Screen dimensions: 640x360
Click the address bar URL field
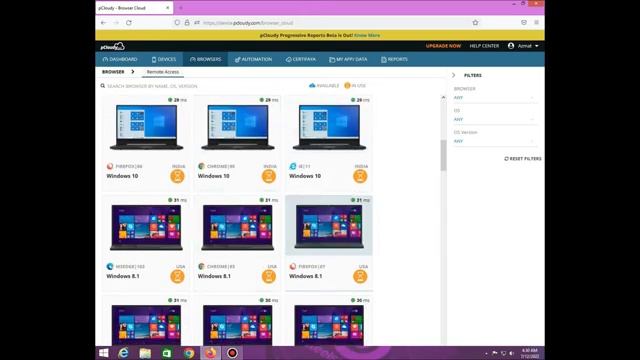coord(327,23)
